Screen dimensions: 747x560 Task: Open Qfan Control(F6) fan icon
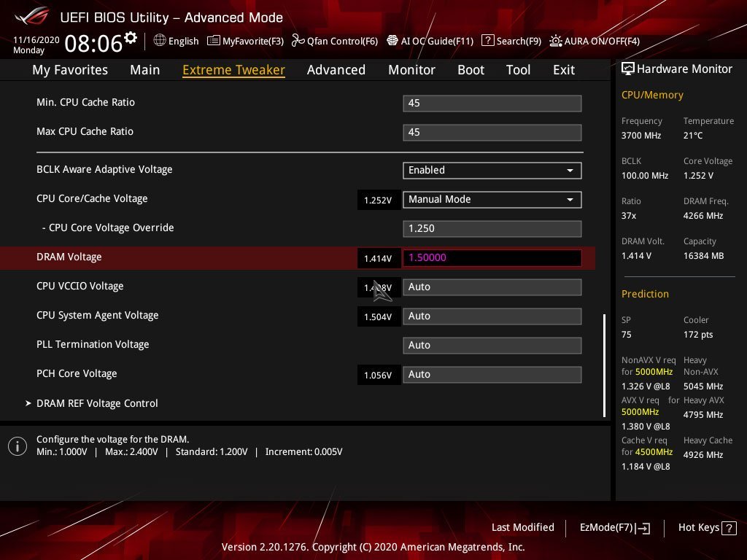(298, 41)
